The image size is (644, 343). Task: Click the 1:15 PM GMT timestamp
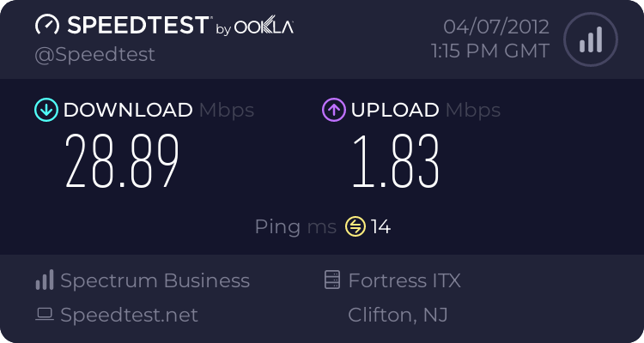(490, 51)
